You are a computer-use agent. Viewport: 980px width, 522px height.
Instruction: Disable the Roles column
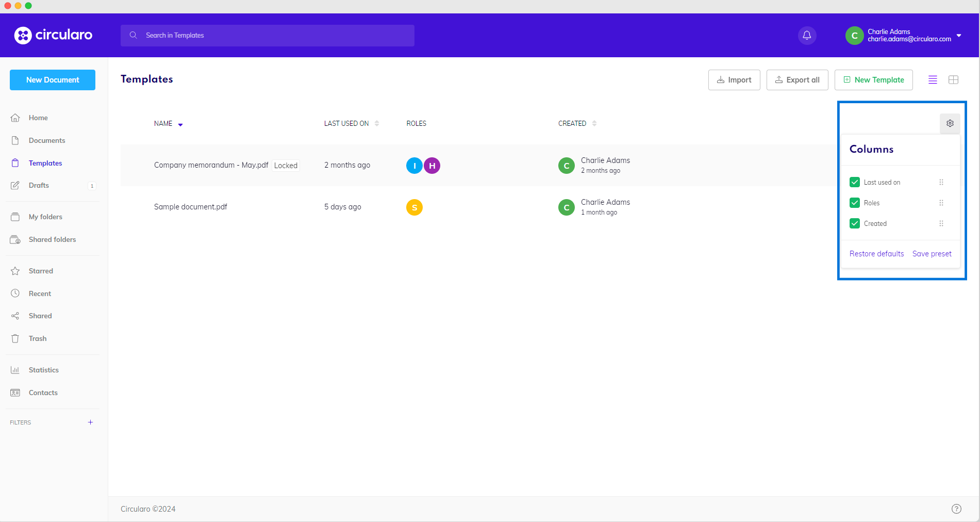(x=855, y=203)
